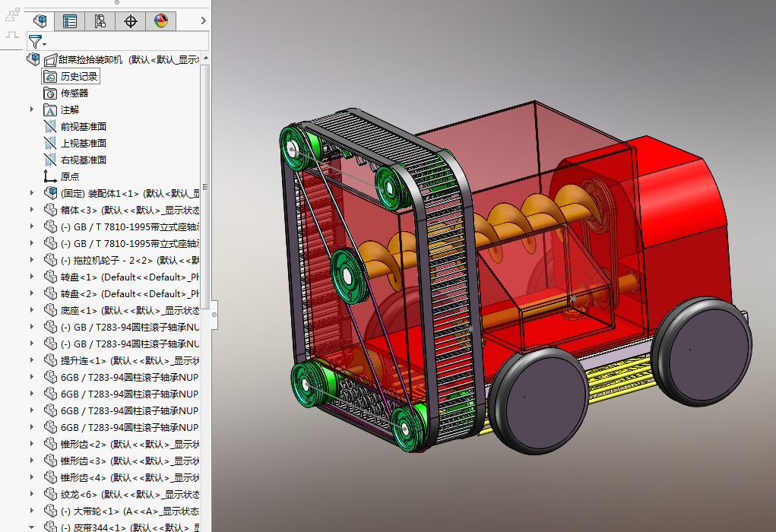Expand the 箱体<3> component
The height and width of the screenshot is (532, 776).
tap(32, 210)
